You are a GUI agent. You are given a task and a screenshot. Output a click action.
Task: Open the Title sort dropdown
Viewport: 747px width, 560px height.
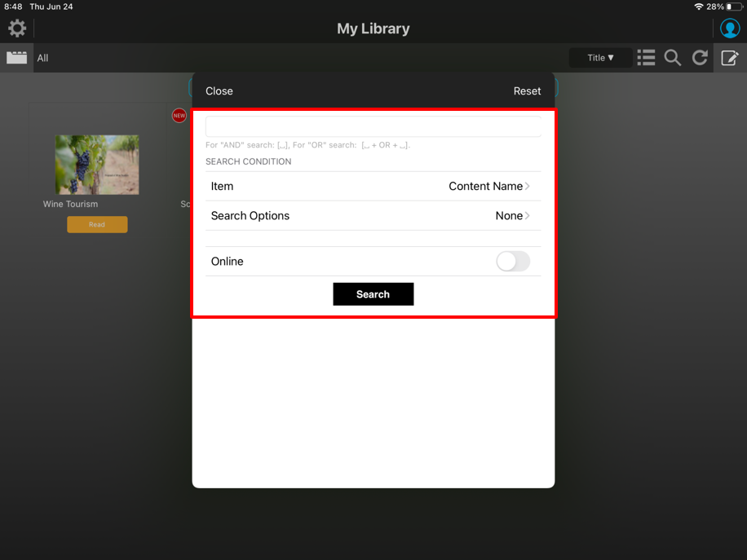tap(601, 58)
